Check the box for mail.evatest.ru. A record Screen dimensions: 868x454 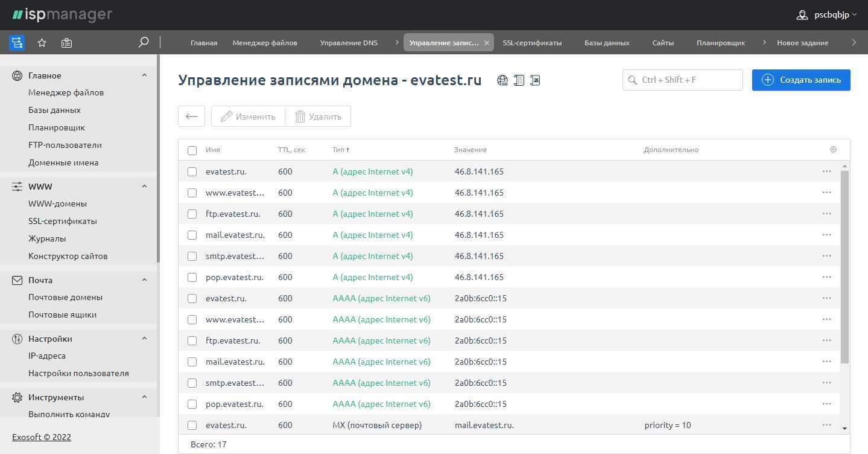[x=192, y=235]
